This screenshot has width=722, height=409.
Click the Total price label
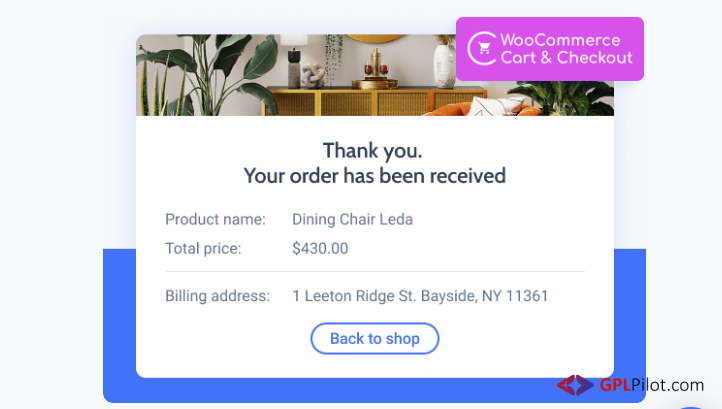(203, 248)
